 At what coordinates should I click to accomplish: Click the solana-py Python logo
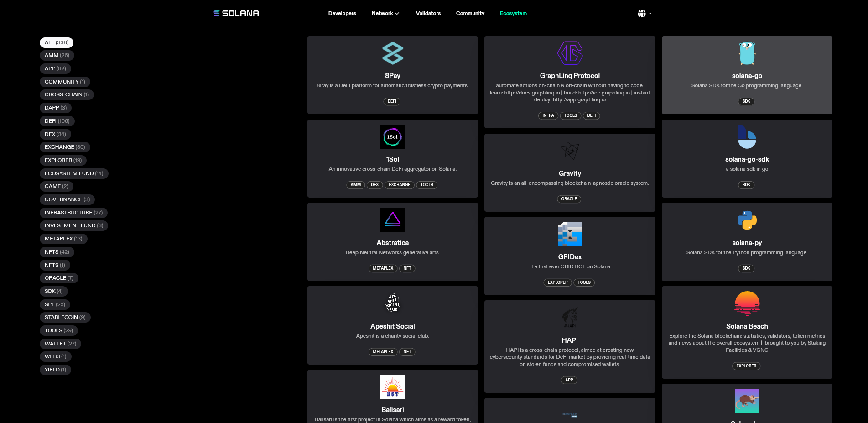click(747, 220)
